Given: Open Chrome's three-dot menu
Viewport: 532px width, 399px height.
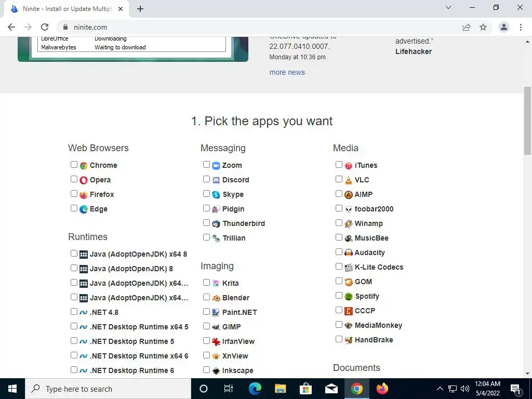Looking at the screenshot, I should tap(521, 27).
